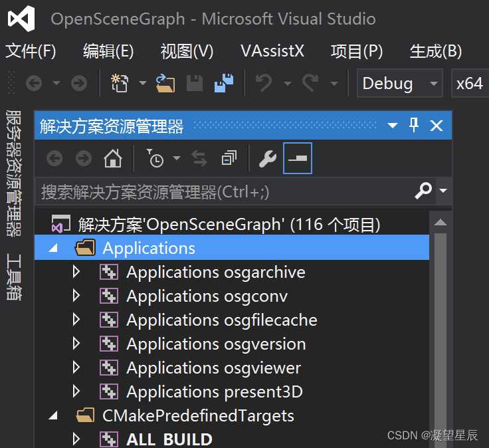
Task: Open the 服务器资源管理器 side tab
Action: tap(14, 173)
